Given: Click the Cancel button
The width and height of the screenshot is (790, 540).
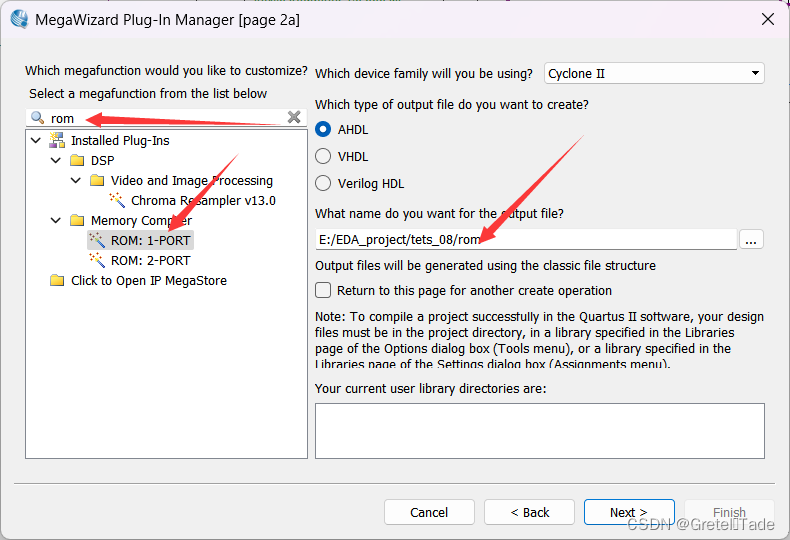Looking at the screenshot, I should click(429, 512).
